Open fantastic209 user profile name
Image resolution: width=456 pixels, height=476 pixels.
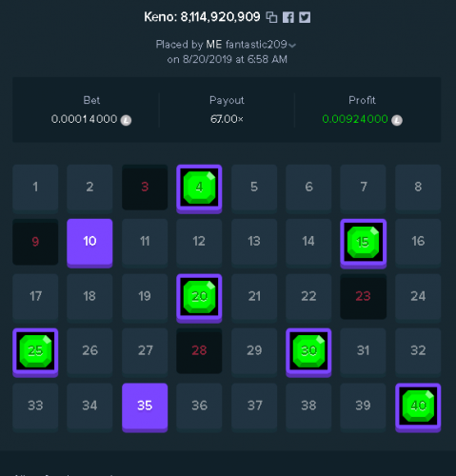pyautogui.click(x=256, y=45)
